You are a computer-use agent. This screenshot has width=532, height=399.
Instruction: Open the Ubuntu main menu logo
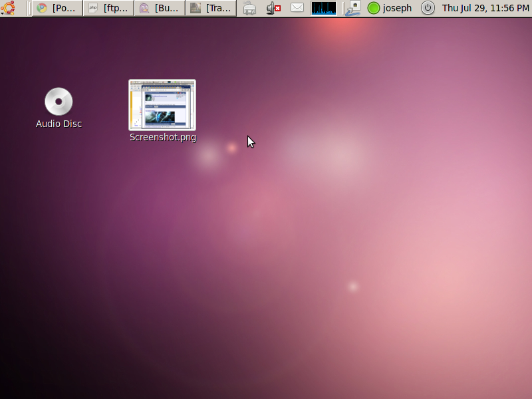coord(8,8)
